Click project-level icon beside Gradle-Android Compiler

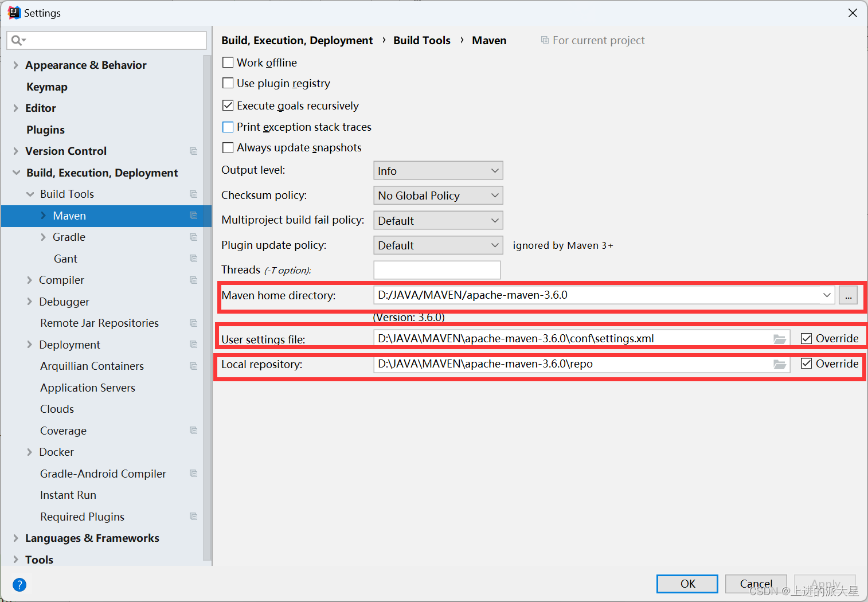click(193, 474)
